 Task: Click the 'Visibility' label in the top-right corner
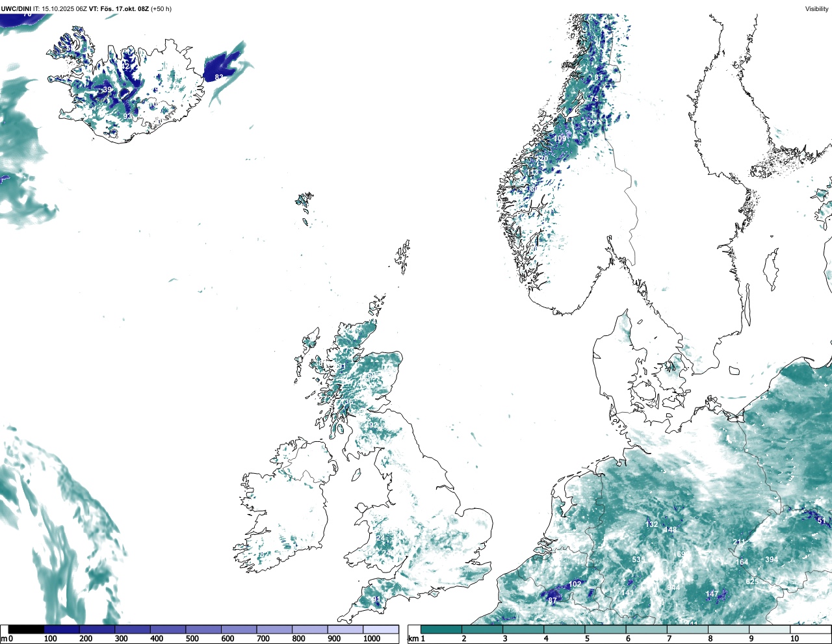tap(816, 9)
